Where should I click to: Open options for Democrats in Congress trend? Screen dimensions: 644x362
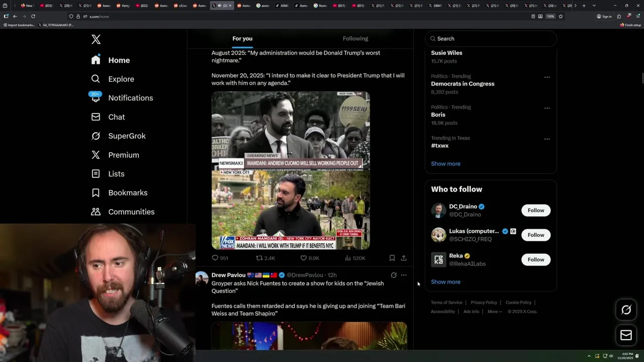tap(547, 77)
